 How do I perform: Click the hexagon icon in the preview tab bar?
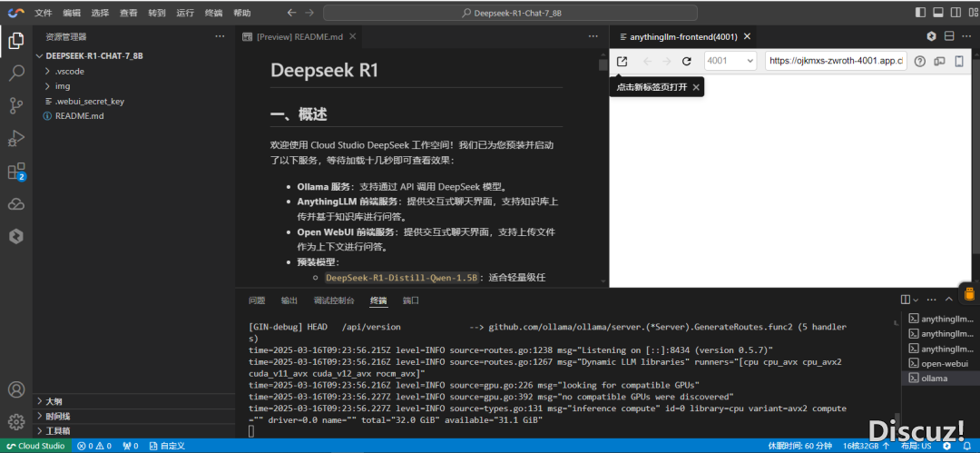point(931,36)
